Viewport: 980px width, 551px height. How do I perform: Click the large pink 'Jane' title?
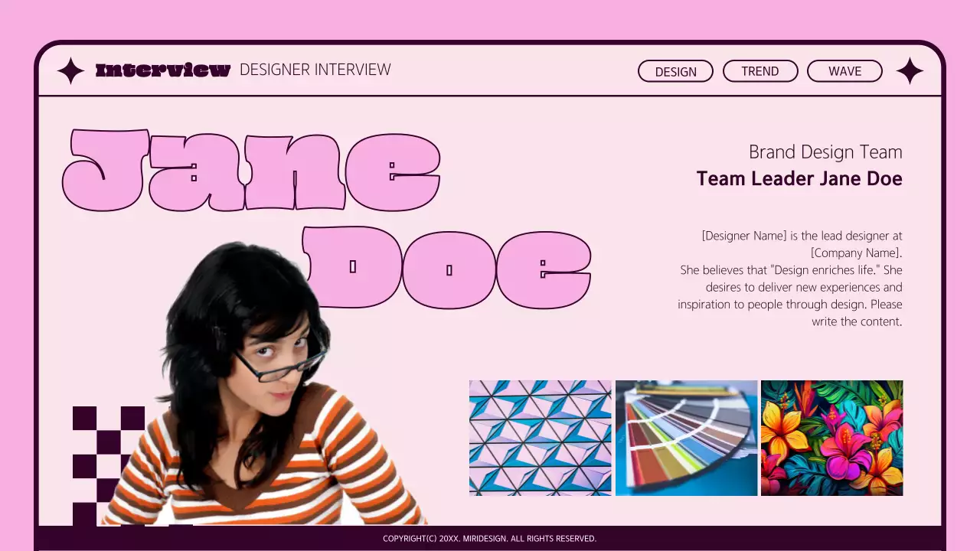pos(251,171)
